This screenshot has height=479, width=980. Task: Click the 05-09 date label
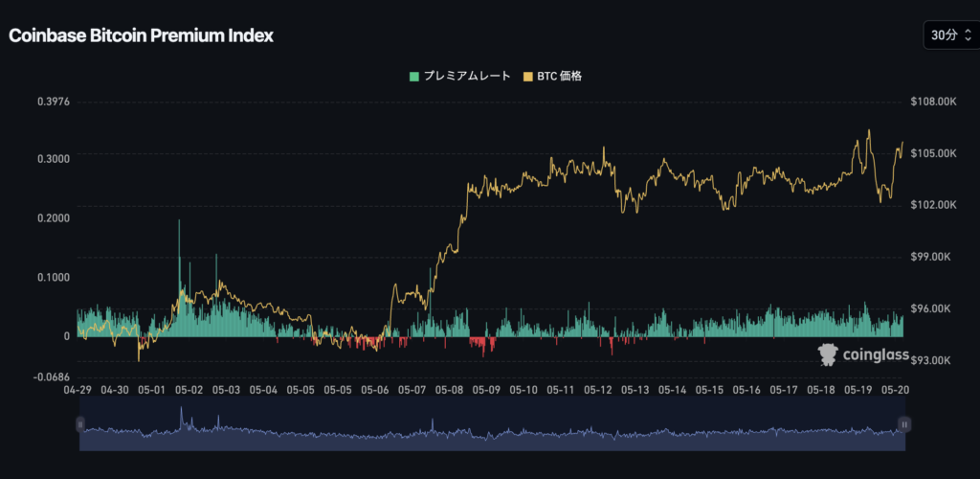486,390
